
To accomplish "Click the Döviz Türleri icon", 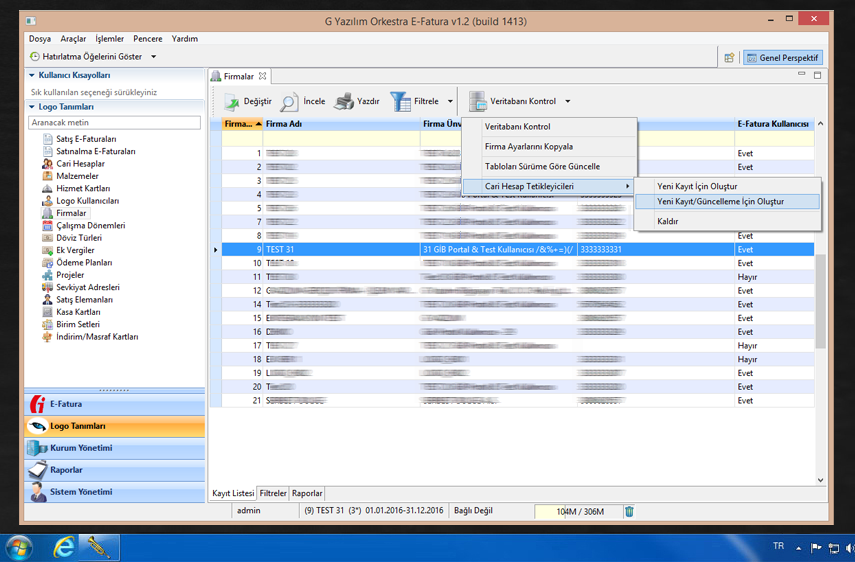I will coord(47,238).
